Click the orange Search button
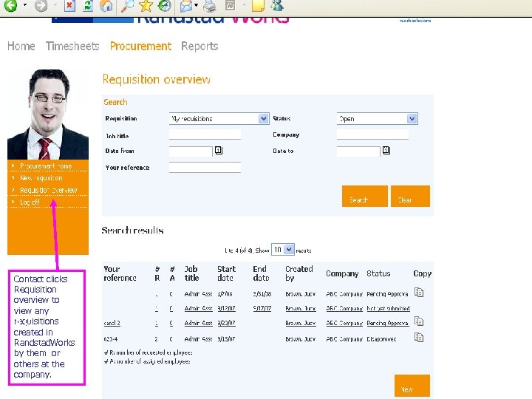The width and height of the screenshot is (532, 399). (x=365, y=196)
